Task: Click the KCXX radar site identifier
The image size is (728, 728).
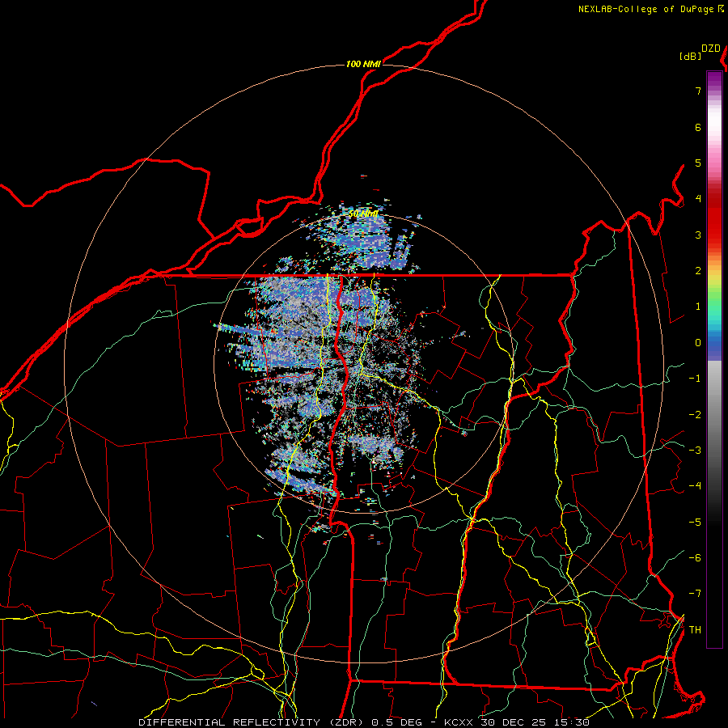Action: (459, 722)
